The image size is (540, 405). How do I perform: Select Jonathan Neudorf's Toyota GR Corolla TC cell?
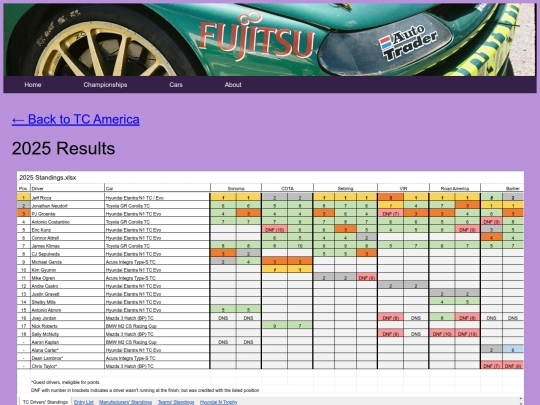157,206
